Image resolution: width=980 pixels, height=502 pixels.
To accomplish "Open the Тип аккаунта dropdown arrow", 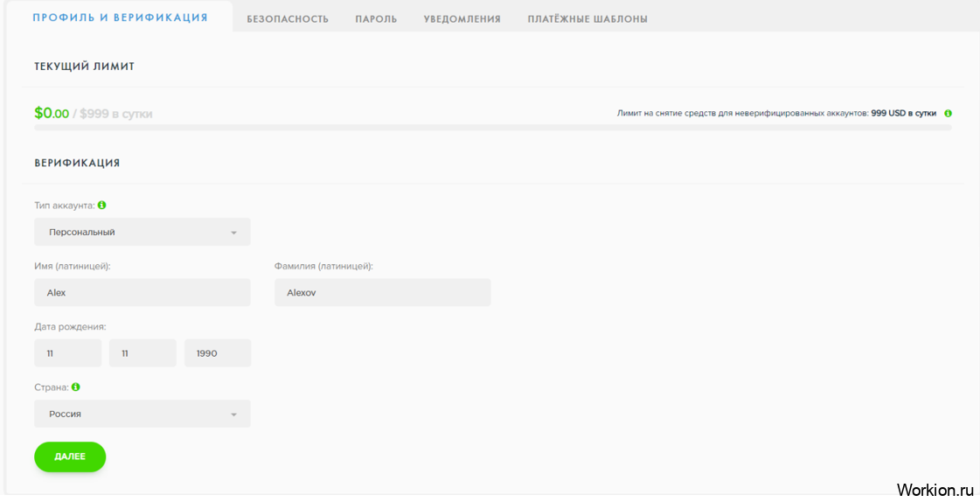I will pyautogui.click(x=233, y=233).
